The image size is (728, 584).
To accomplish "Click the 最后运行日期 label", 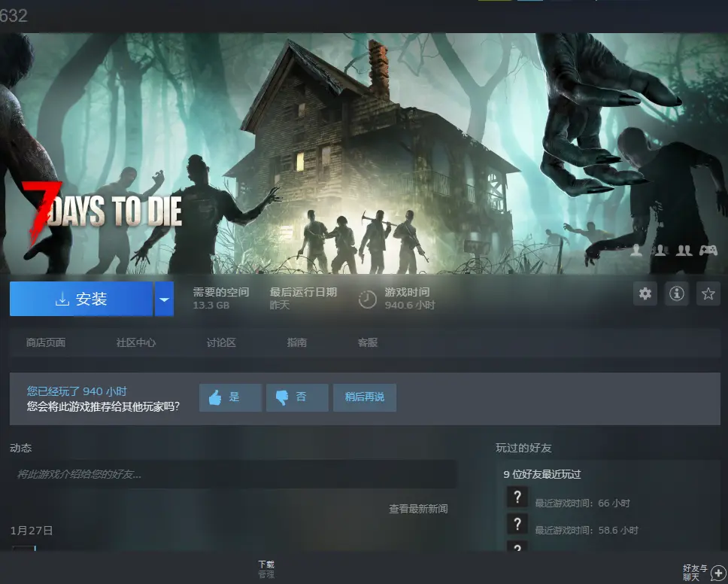I will pos(303,292).
